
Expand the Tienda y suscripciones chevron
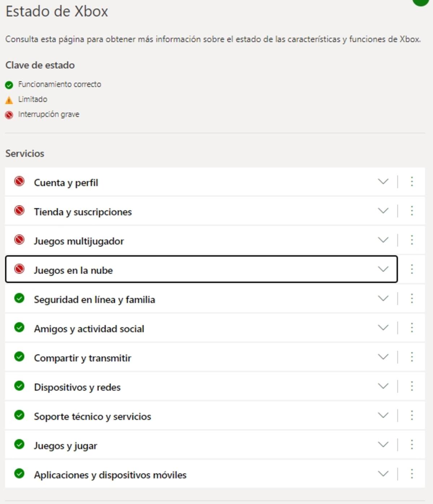coord(383,211)
